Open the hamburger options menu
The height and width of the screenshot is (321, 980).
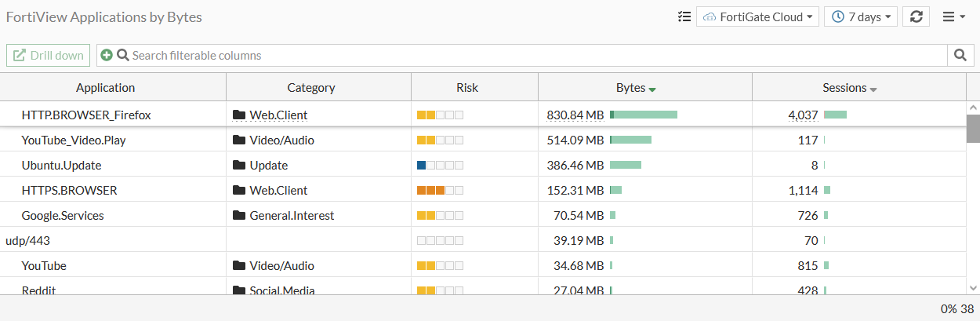tap(953, 16)
